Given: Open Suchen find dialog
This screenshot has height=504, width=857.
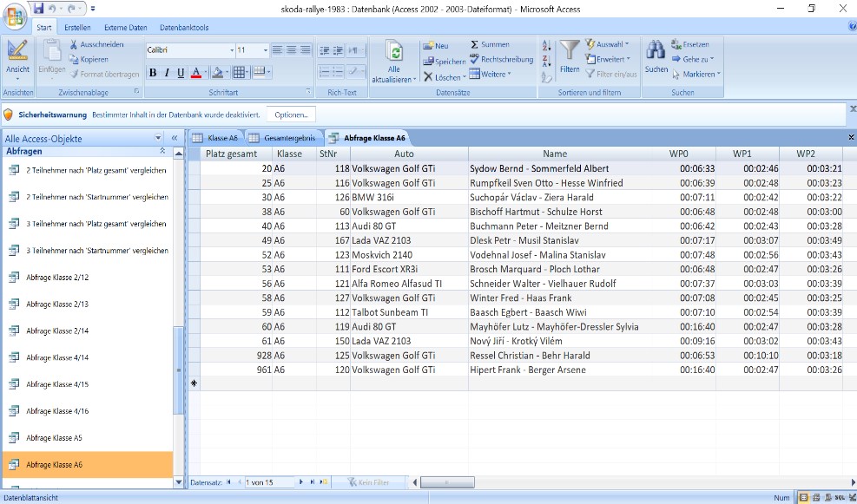Looking at the screenshot, I should tap(656, 56).
